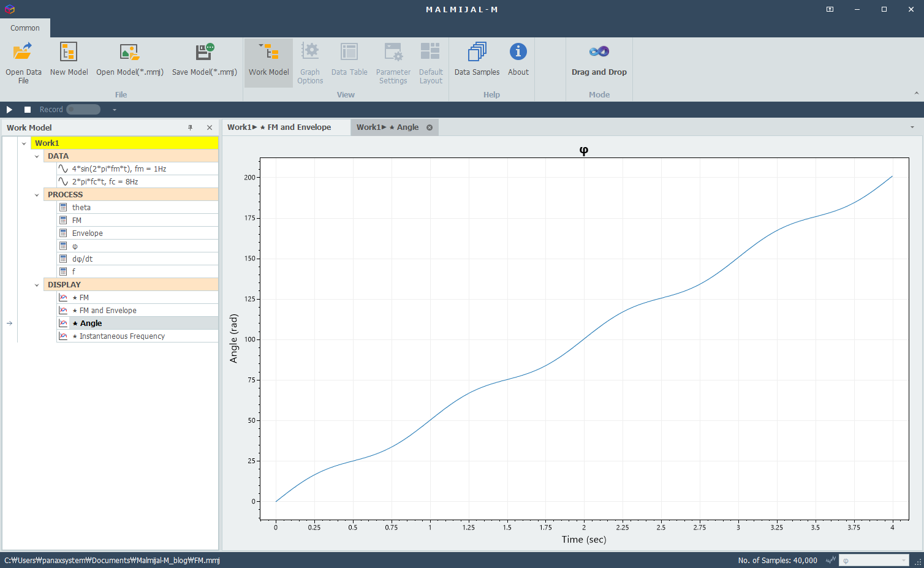Toggle the Record switch

[x=83, y=110]
